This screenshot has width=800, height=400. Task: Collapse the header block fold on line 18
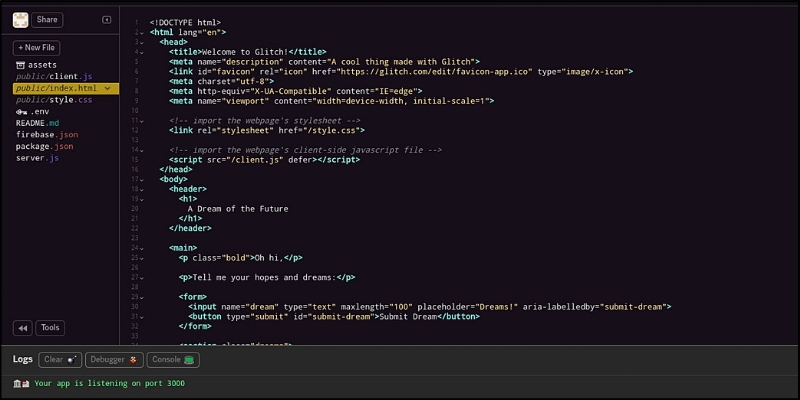[x=142, y=189]
